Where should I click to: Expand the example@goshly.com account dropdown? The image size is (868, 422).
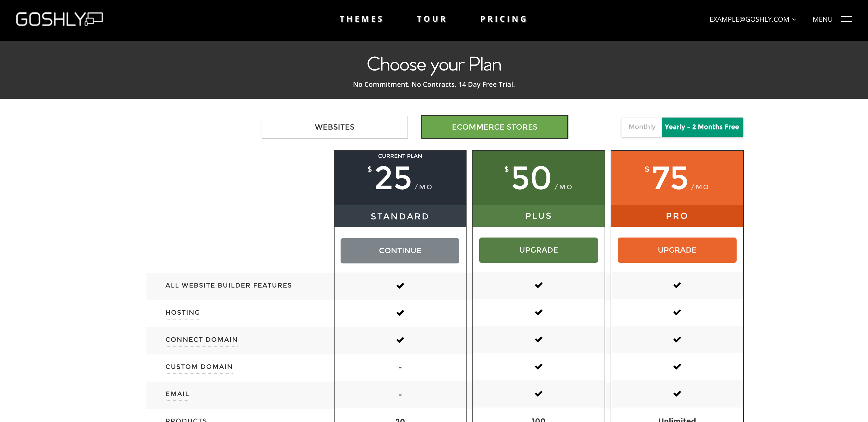tap(753, 19)
